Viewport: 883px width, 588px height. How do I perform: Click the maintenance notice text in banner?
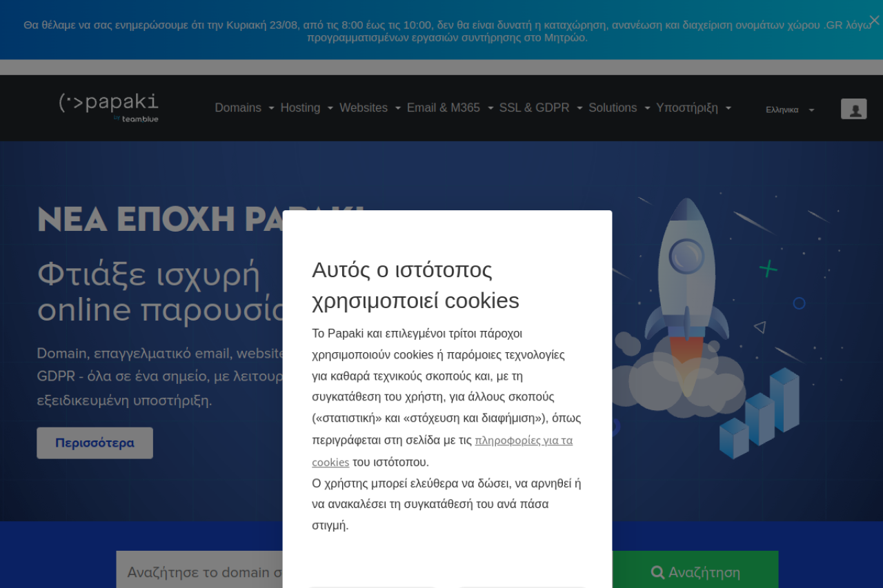[x=448, y=31]
